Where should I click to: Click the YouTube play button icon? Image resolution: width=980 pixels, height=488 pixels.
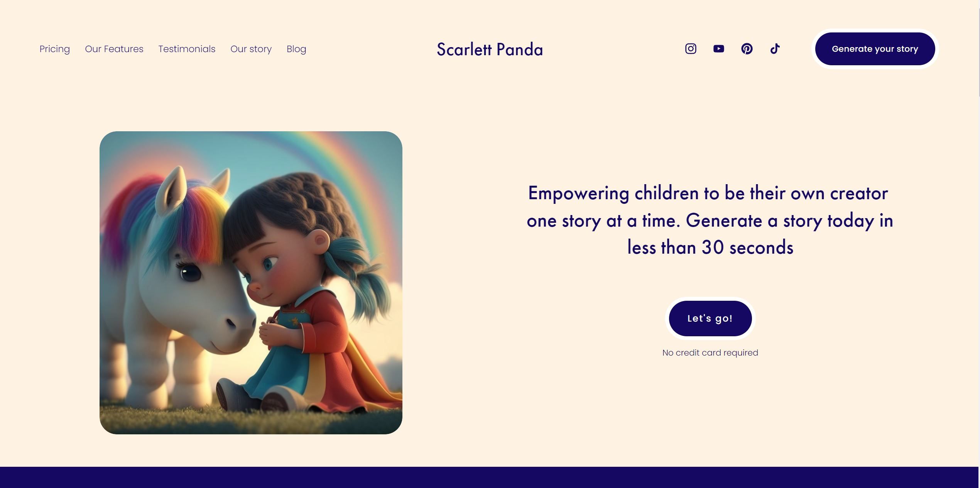718,49
